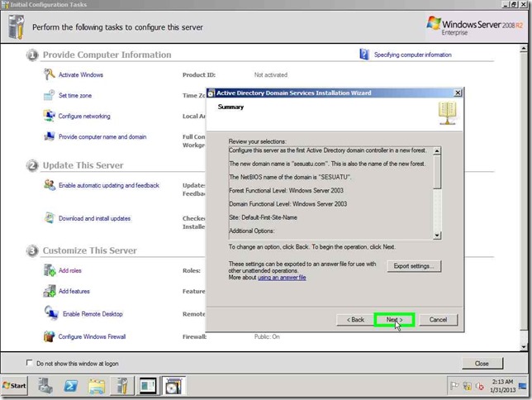Click the taskbar clock showing 2:13 AM
This screenshot has width=532, height=400.
tap(502, 386)
